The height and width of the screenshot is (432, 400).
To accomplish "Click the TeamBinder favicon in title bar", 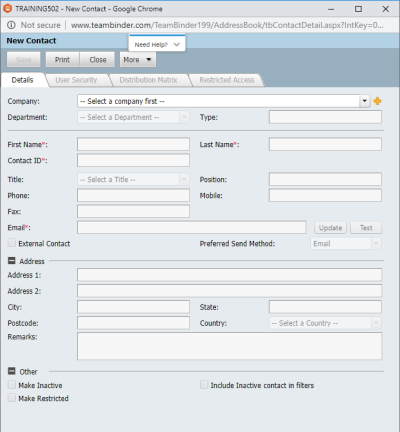I will point(7,9).
